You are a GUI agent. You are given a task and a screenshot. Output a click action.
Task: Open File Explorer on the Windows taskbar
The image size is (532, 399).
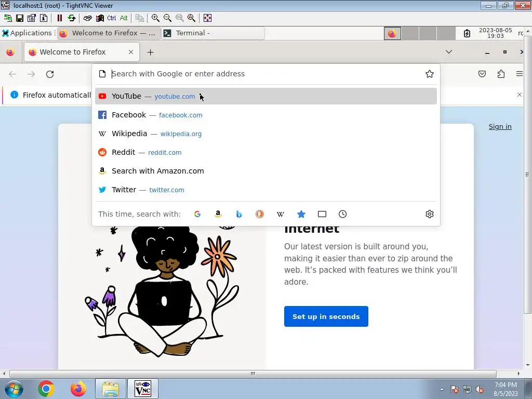(111, 389)
